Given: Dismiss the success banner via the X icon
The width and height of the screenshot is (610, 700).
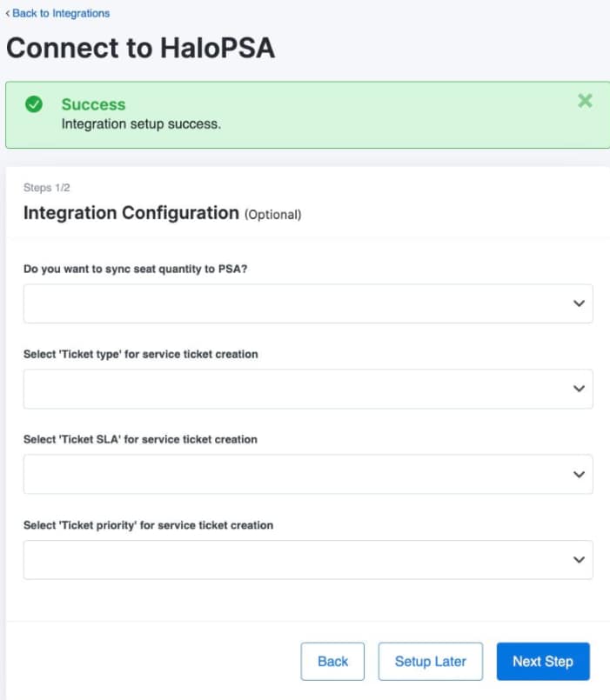Looking at the screenshot, I should pos(585,101).
